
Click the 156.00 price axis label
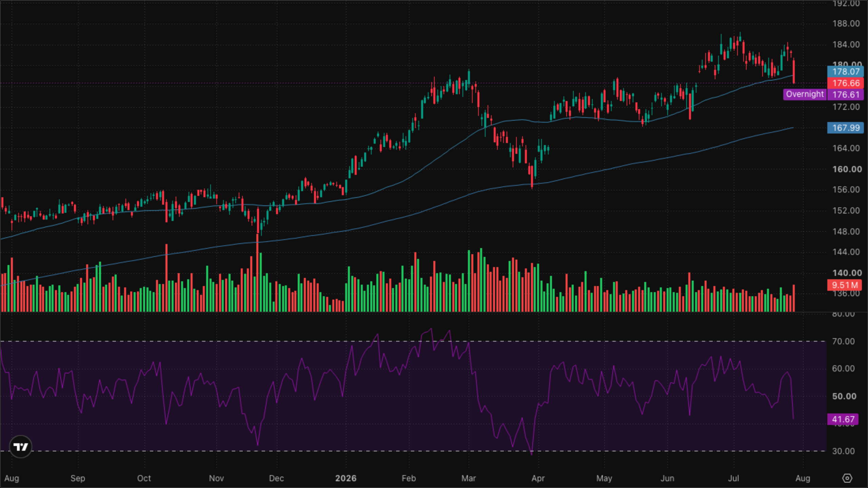(846, 189)
